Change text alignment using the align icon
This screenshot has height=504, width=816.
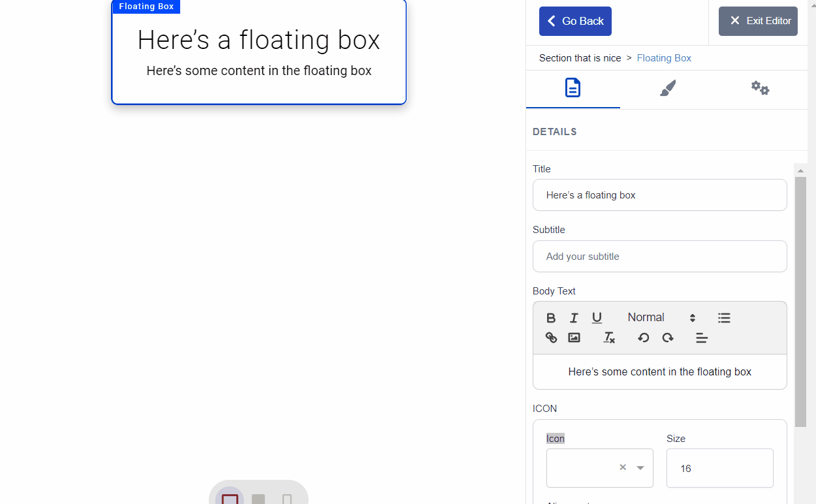(x=702, y=338)
